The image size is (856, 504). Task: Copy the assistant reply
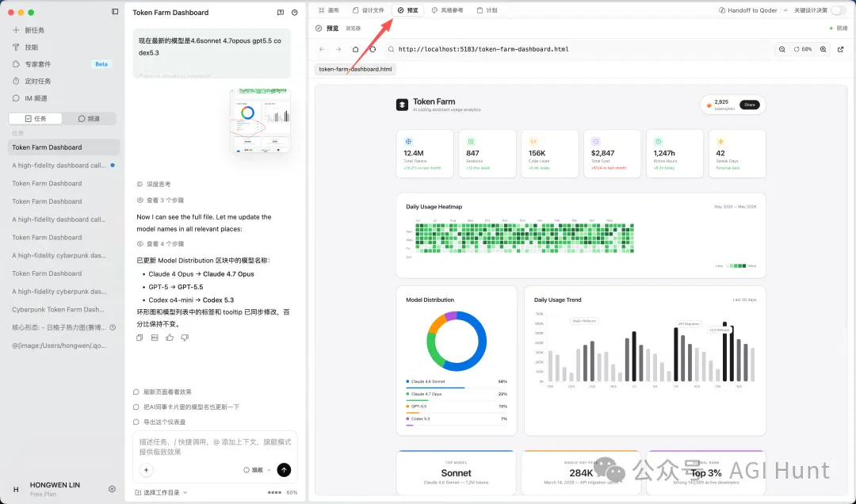(139, 338)
